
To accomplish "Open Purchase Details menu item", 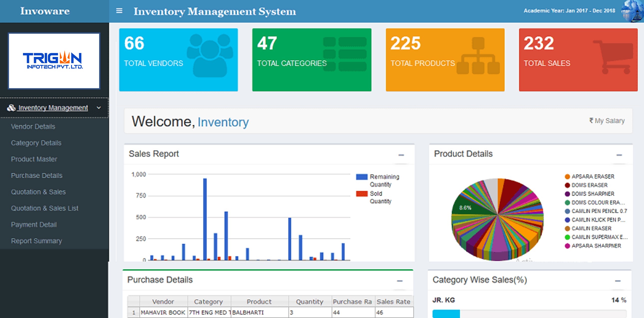I will (x=37, y=176).
